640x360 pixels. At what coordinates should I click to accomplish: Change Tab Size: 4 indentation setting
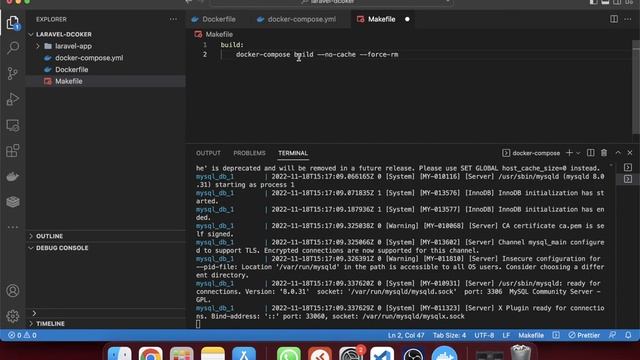click(449, 335)
